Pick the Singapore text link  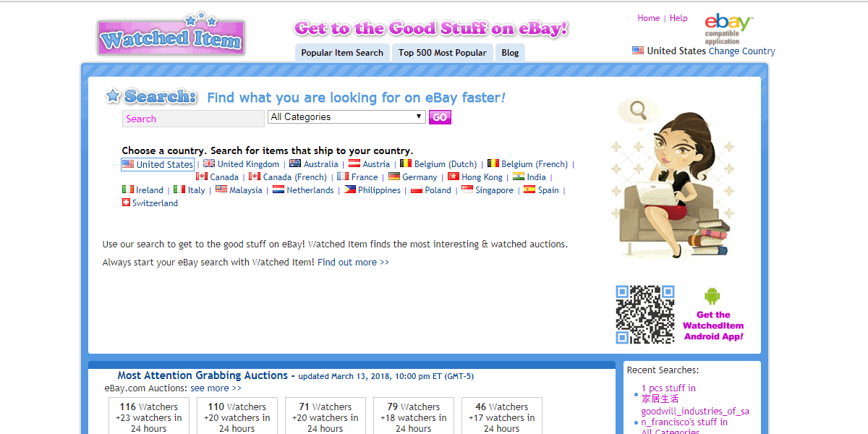(x=494, y=190)
